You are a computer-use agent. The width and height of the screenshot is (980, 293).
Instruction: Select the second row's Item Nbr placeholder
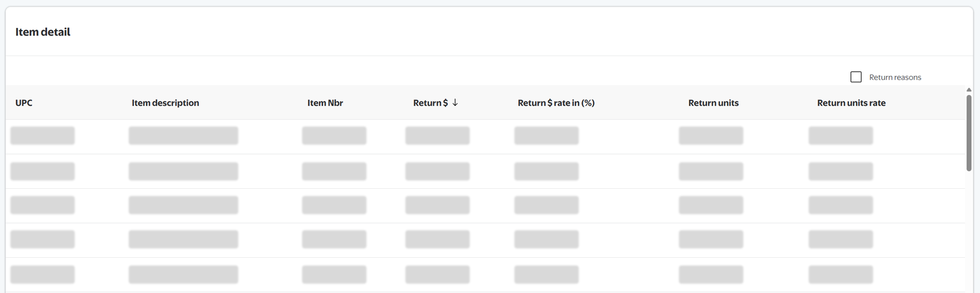[x=334, y=171]
